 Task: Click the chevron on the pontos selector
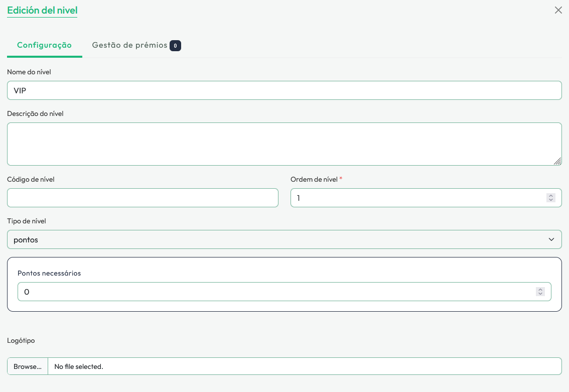[551, 239]
